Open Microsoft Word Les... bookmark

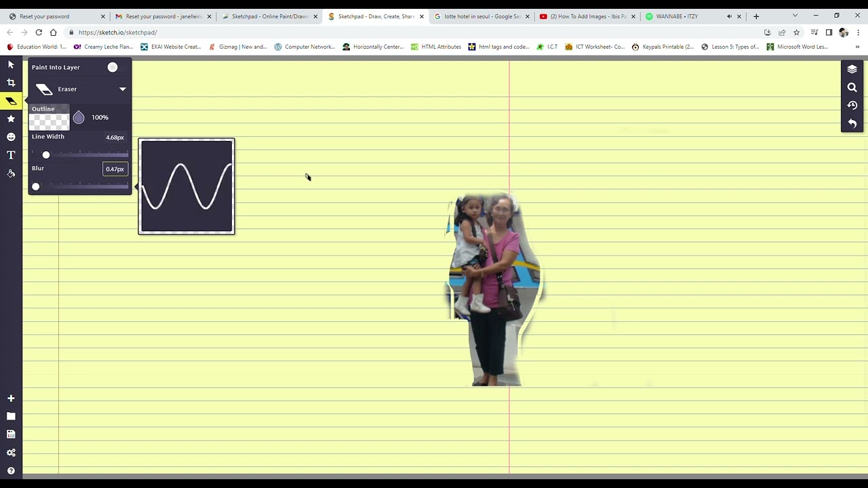click(797, 47)
